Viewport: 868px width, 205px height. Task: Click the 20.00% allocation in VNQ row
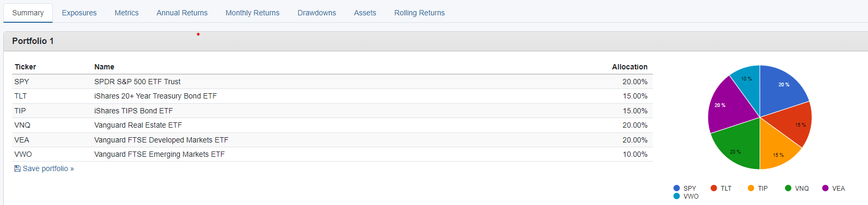point(635,125)
